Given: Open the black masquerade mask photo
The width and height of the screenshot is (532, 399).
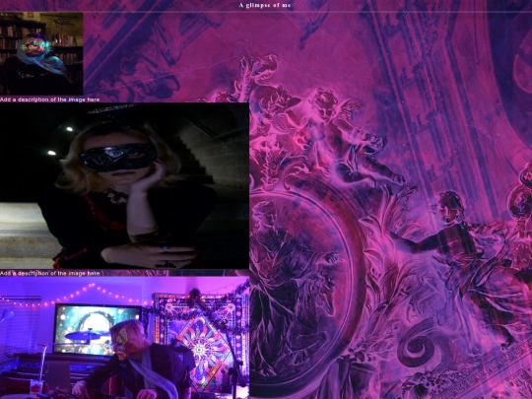Looking at the screenshot, I should pyautogui.click(x=124, y=186).
